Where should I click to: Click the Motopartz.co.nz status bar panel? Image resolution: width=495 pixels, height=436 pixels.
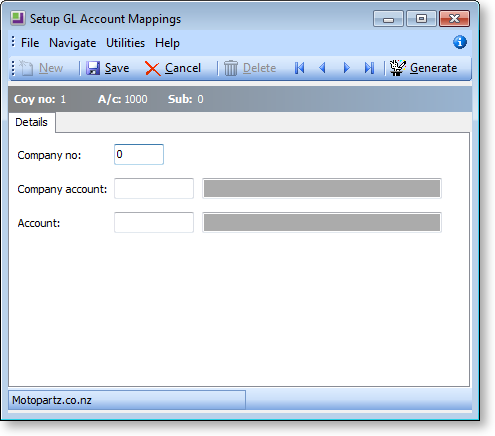point(127,400)
